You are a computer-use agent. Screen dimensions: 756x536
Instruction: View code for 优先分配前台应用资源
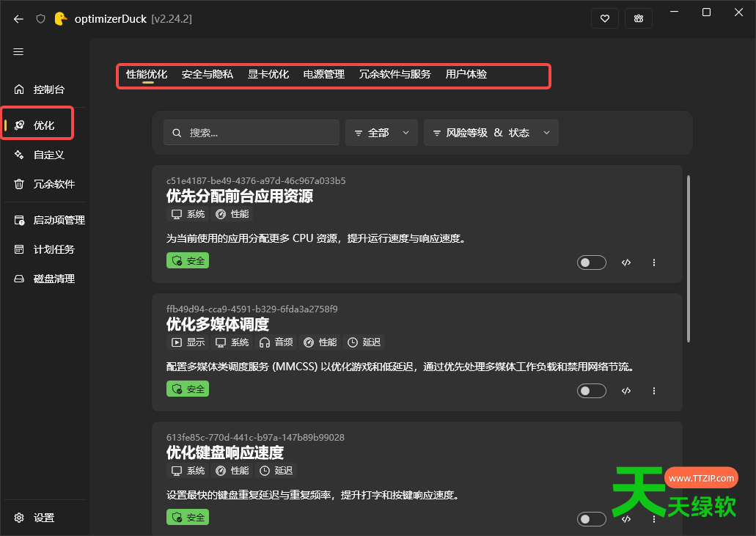626,263
